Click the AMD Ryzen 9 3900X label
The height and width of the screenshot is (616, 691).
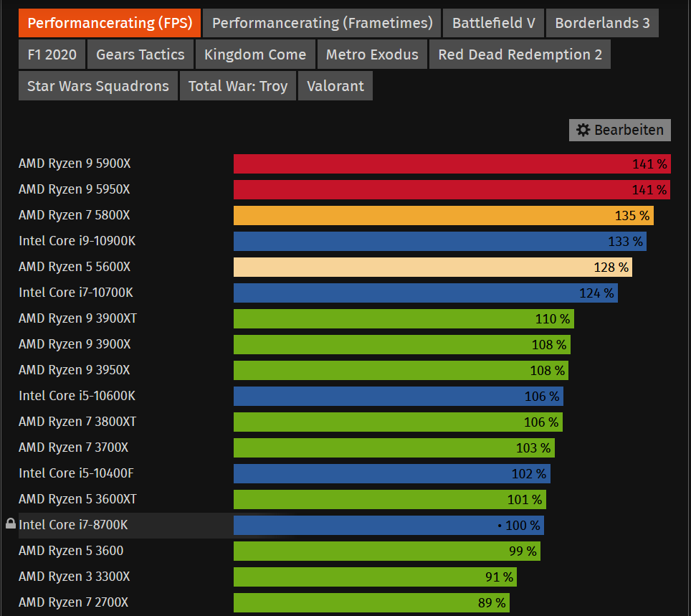click(75, 344)
